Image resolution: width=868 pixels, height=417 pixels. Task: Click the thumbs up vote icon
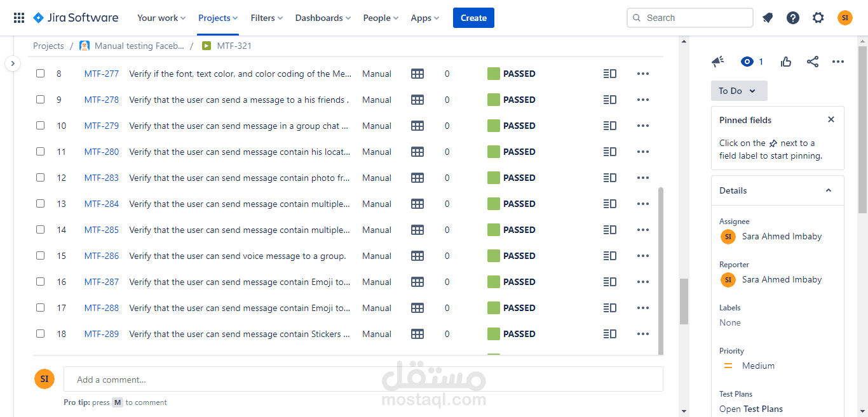(x=786, y=62)
